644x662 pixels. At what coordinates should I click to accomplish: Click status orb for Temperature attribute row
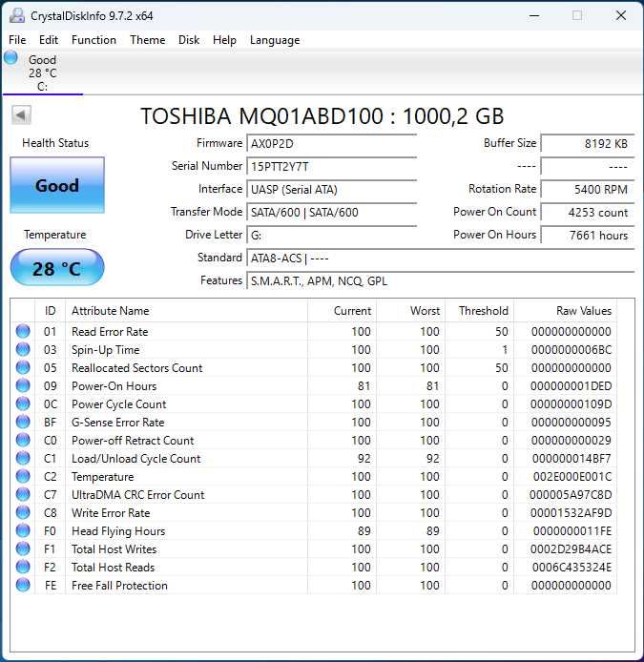pos(23,477)
